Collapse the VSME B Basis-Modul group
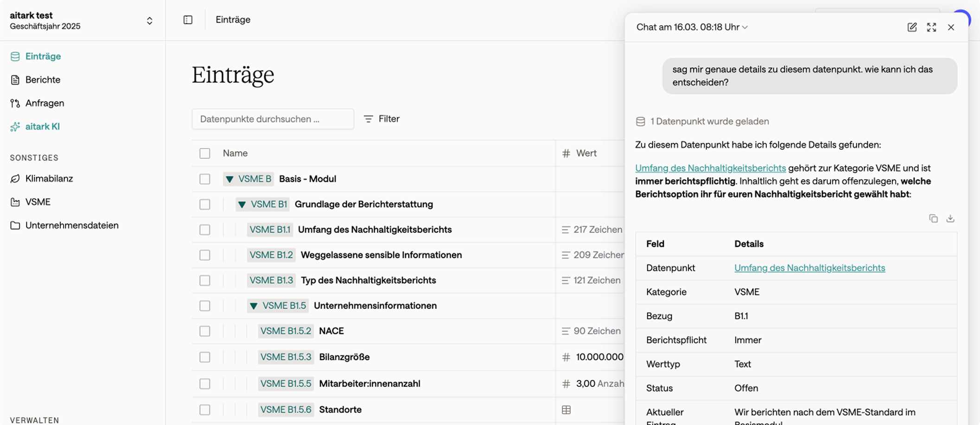Viewport: 980px width, 425px height. click(229, 179)
